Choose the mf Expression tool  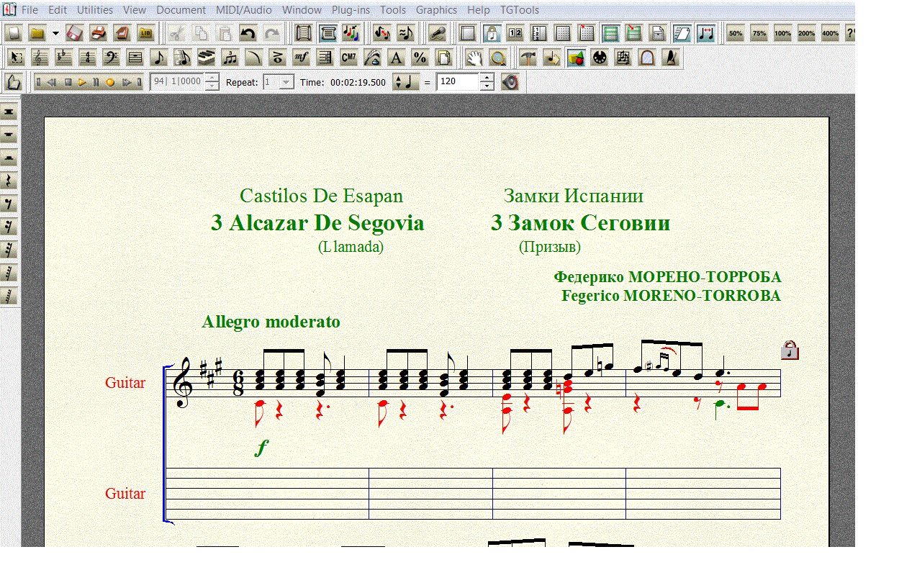pyautogui.click(x=302, y=58)
